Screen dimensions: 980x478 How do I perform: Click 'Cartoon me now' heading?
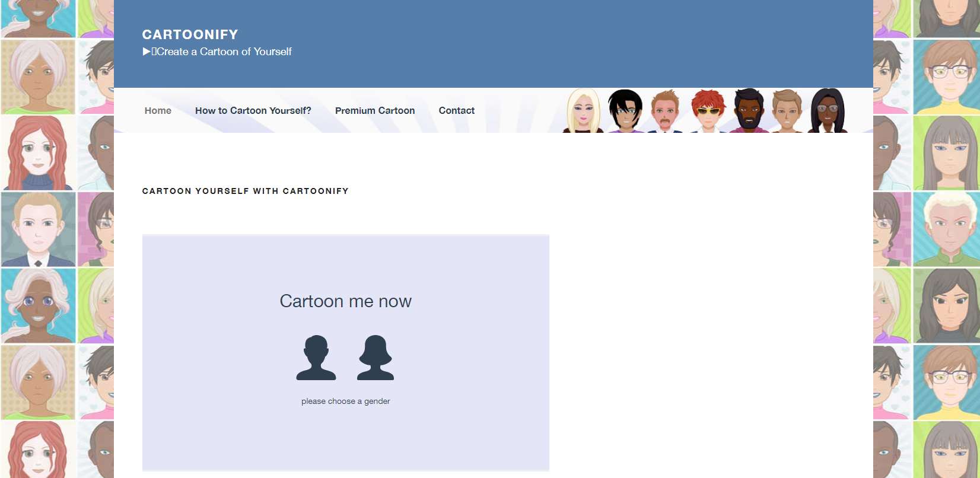346,301
